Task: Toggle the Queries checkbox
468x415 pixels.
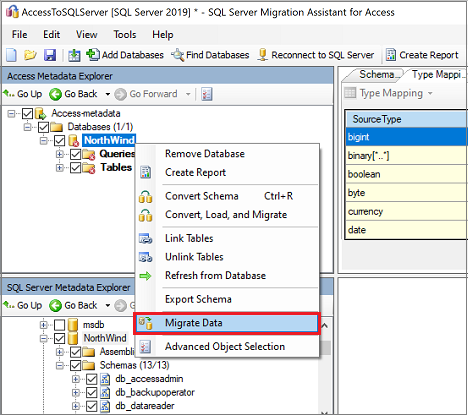Action: click(76, 154)
